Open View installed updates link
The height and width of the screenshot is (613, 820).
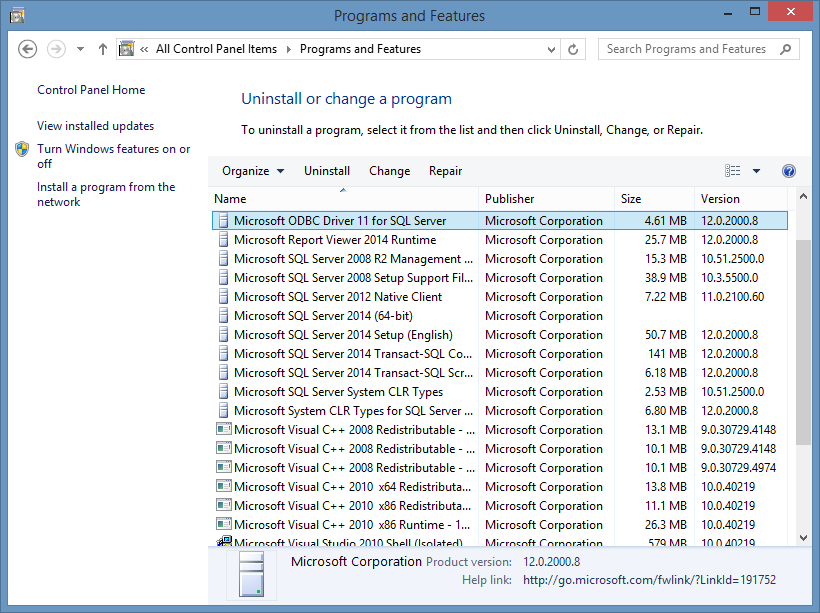[x=96, y=126]
